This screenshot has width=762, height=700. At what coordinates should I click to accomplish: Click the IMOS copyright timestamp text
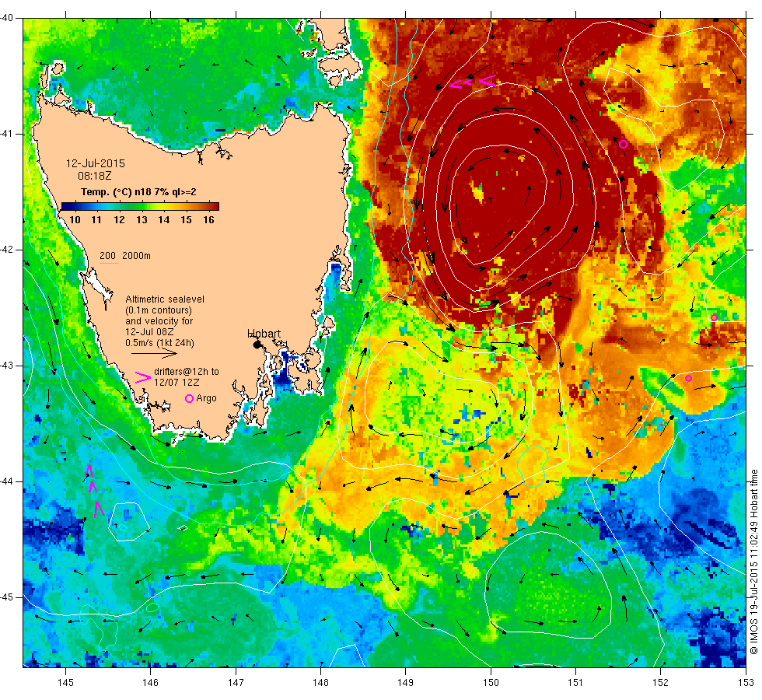753,562
